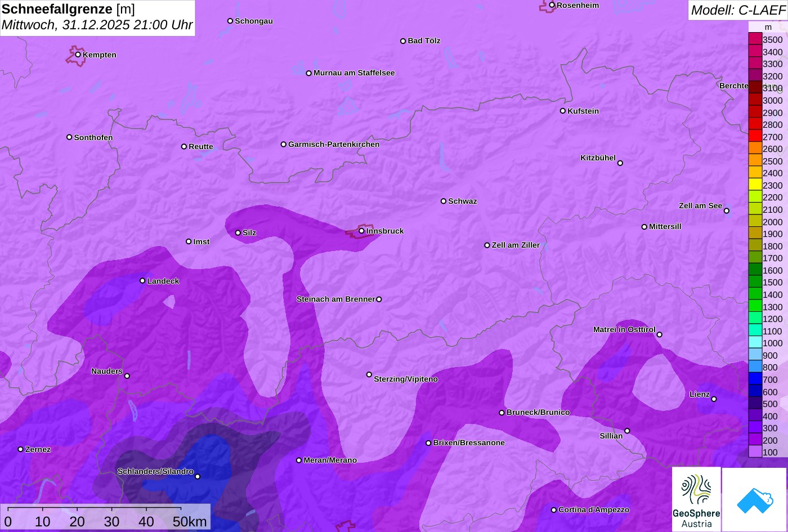Select the Zernez marker dot
This screenshot has height=532, width=788.
point(21,449)
